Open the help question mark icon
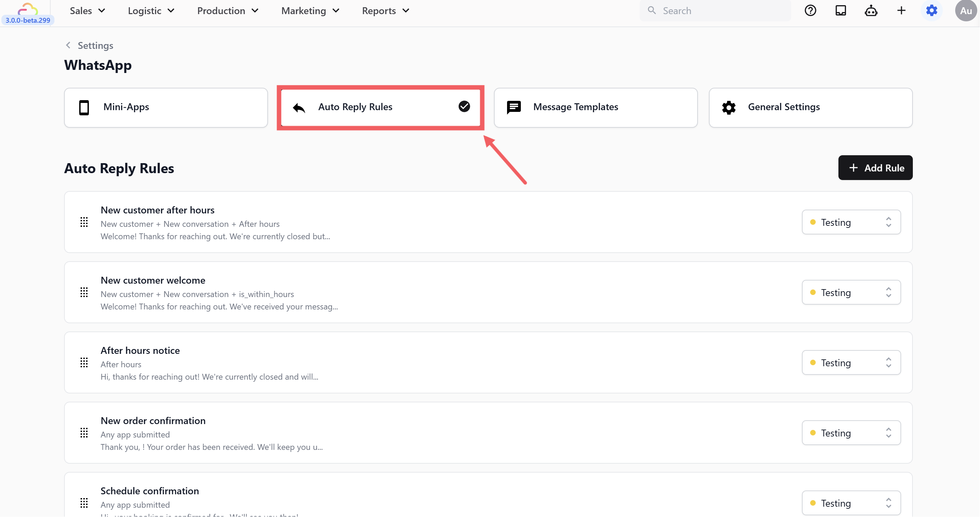This screenshot has height=517, width=980. click(810, 11)
